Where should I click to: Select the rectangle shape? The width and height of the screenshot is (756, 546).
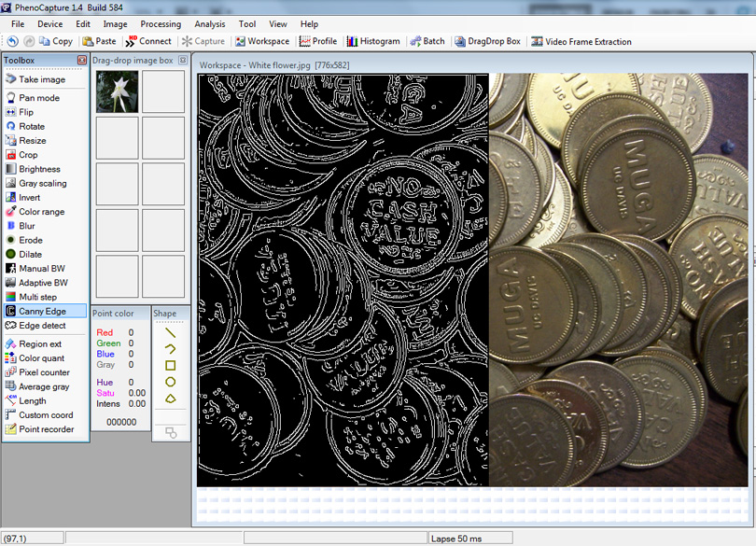pyautogui.click(x=171, y=365)
